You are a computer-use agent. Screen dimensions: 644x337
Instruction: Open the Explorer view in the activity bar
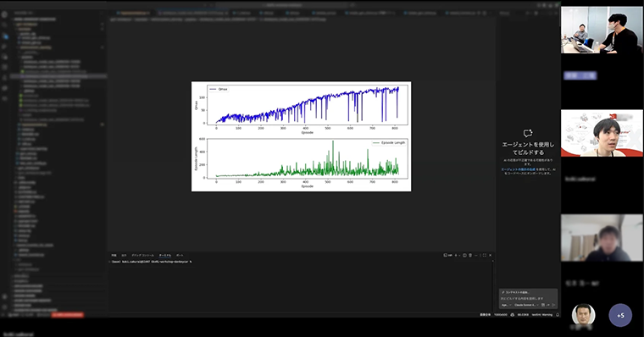point(4,14)
